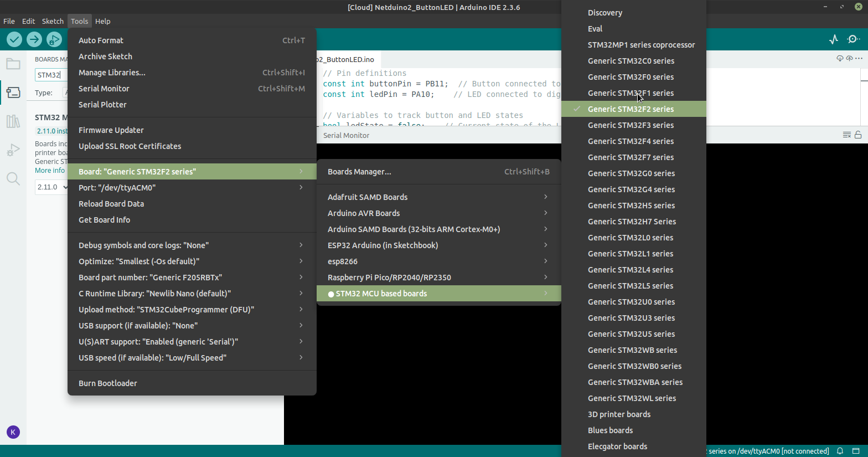Screen dimensions: 868x457
Task: Select the ButtonLED.ino editor tab
Action: 348,59
